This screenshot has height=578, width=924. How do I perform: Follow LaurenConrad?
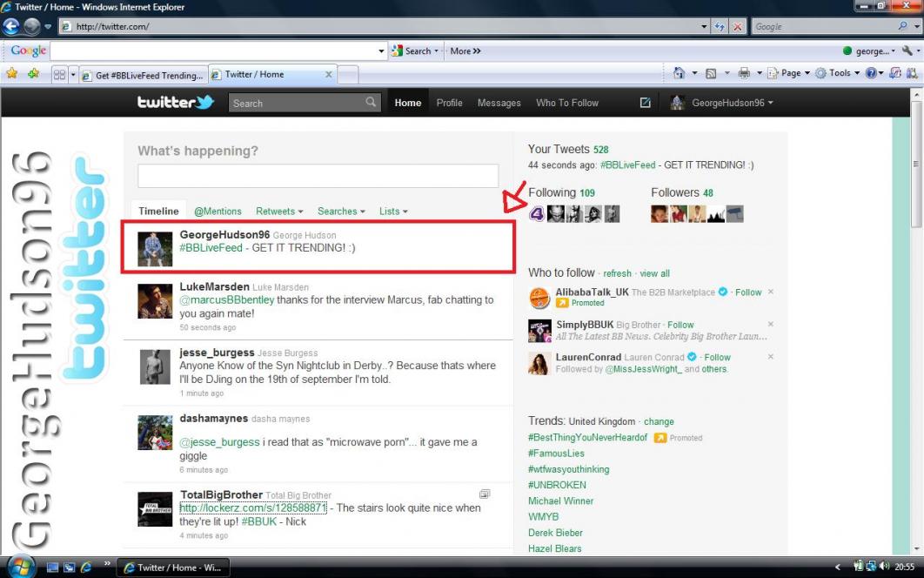click(717, 358)
